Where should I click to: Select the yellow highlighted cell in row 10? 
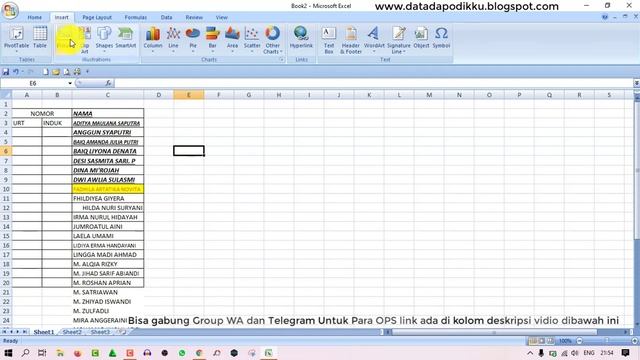[108, 189]
